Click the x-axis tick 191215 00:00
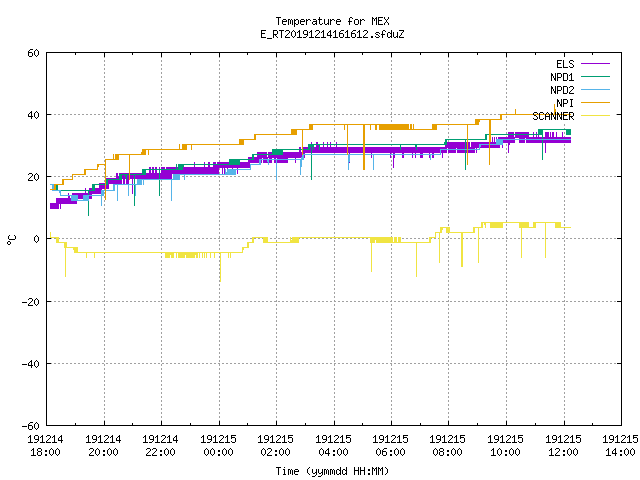The image size is (640, 480). pos(218,446)
